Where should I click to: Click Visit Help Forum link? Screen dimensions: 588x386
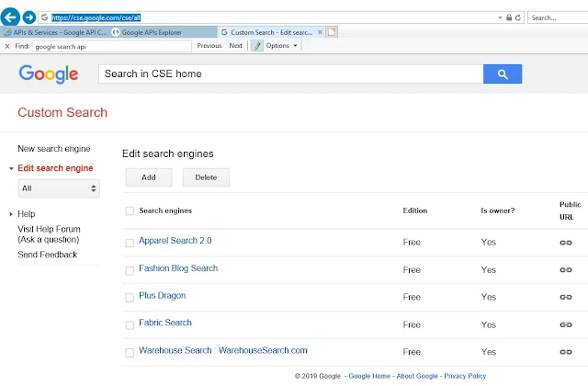(49, 234)
